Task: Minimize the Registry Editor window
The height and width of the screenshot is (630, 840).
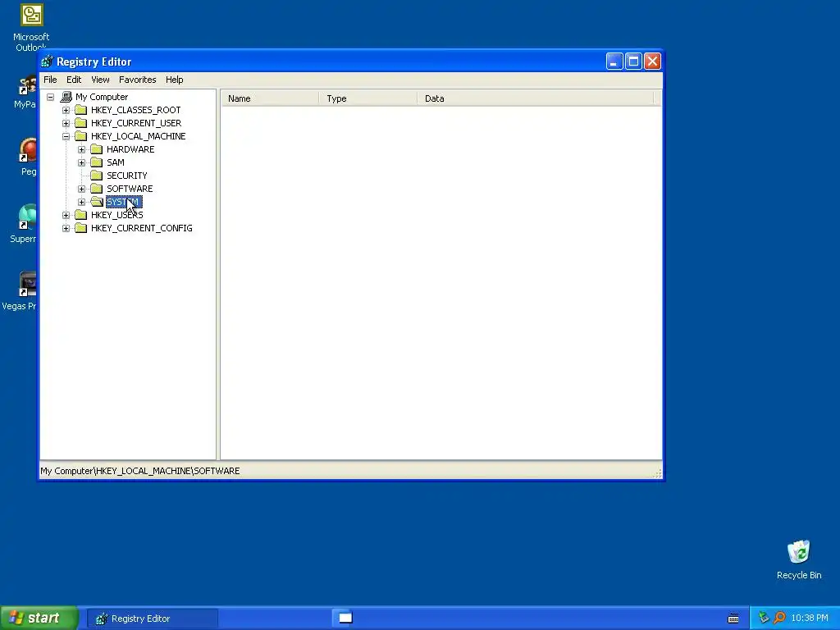Action: 614,62
